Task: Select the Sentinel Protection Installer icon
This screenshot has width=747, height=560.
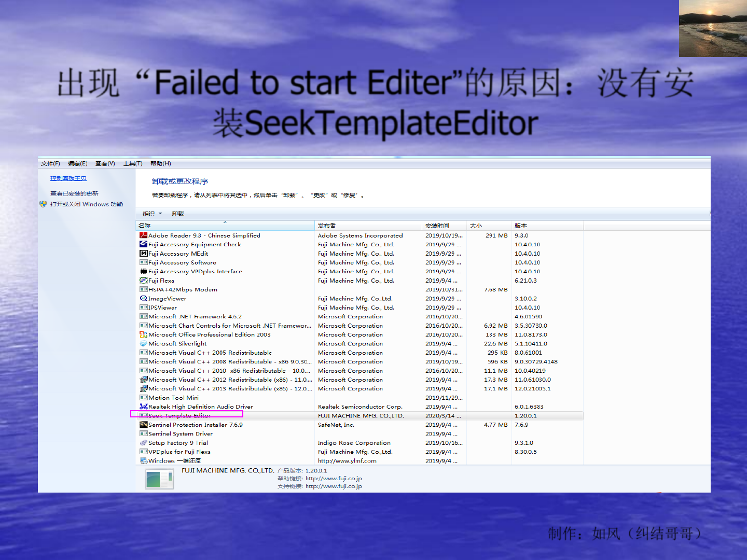Action: (x=144, y=425)
